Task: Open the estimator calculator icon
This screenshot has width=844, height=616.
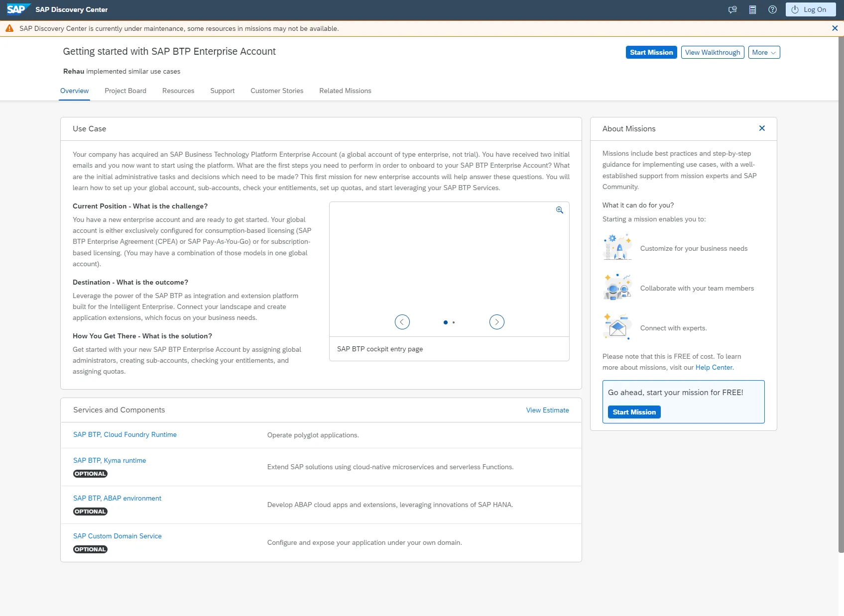Action: [752, 9]
